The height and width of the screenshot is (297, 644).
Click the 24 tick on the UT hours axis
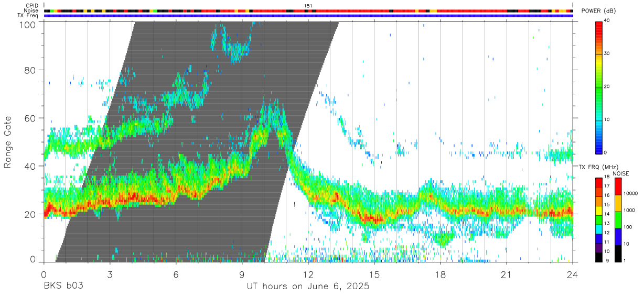[573, 274]
